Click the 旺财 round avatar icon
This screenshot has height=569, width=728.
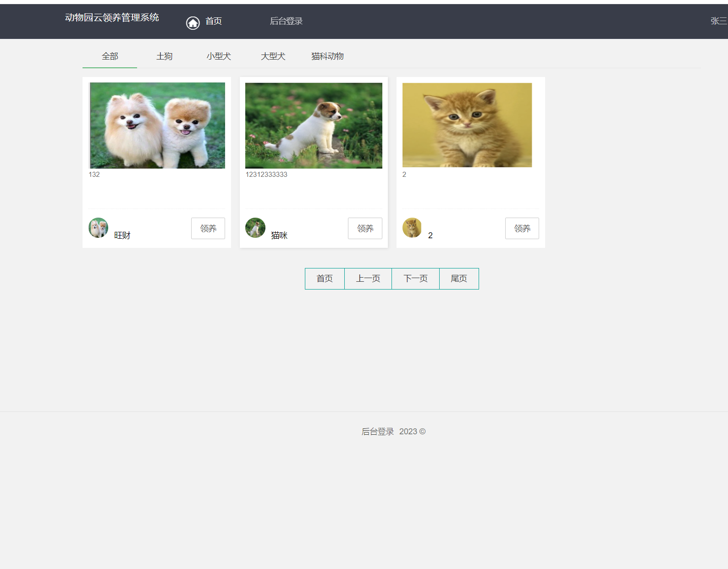[98, 228]
